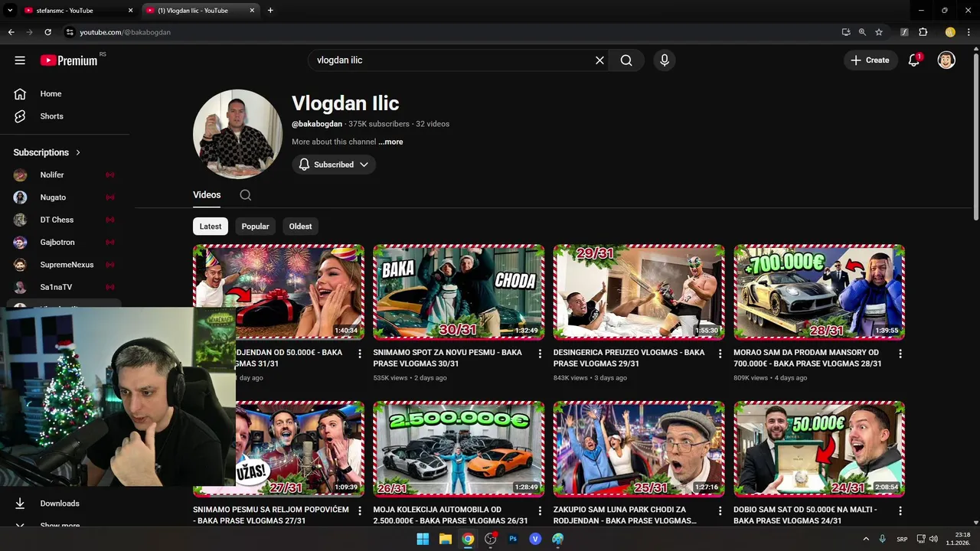The width and height of the screenshot is (980, 551).
Task: Start voice search with the microphone
Action: [665, 60]
